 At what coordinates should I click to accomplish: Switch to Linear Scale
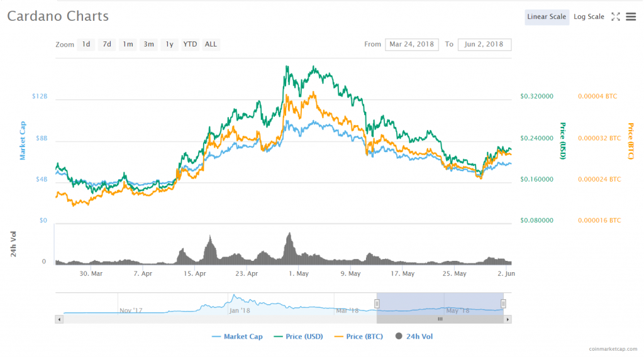(x=547, y=17)
